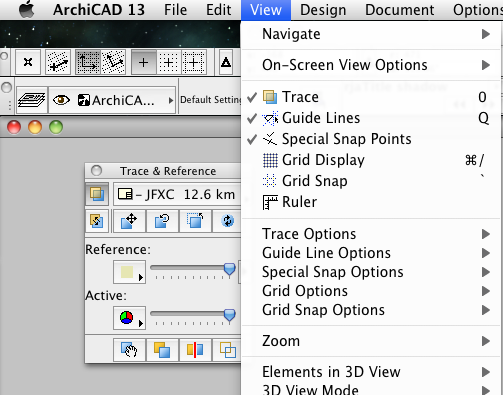
Task: Enable Grid Display from View menu
Action: pyautogui.click(x=371, y=160)
